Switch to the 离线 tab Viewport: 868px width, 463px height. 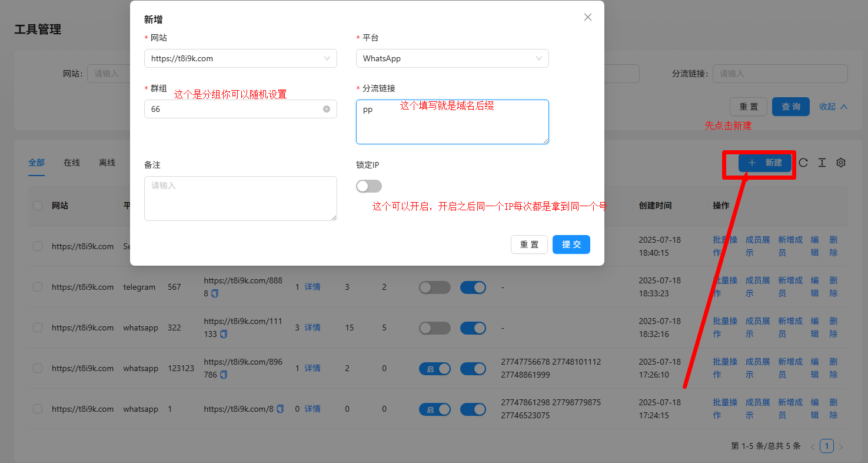(107, 163)
